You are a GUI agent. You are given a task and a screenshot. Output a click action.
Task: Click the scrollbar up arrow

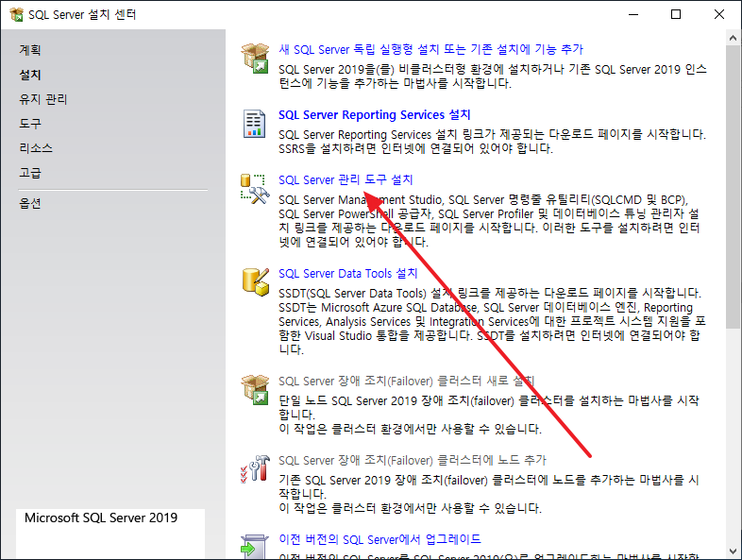(733, 39)
